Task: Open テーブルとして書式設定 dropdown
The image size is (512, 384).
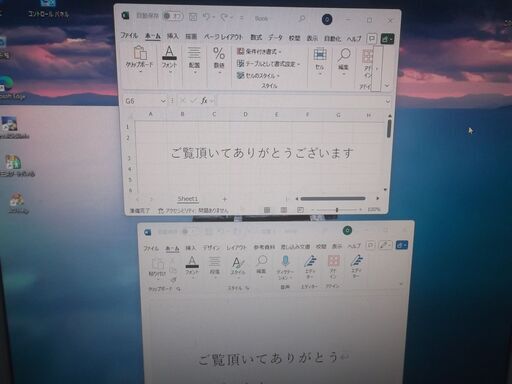Action: (x=268, y=63)
